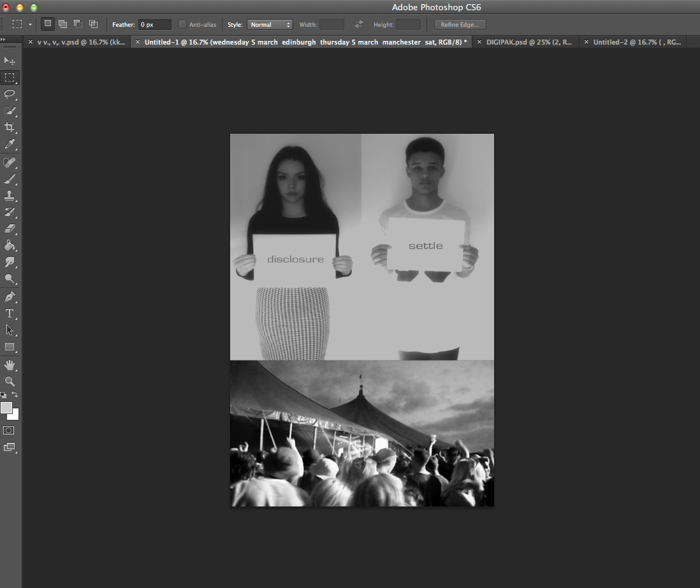
Task: Select the History Brush tool
Action: pos(10,212)
